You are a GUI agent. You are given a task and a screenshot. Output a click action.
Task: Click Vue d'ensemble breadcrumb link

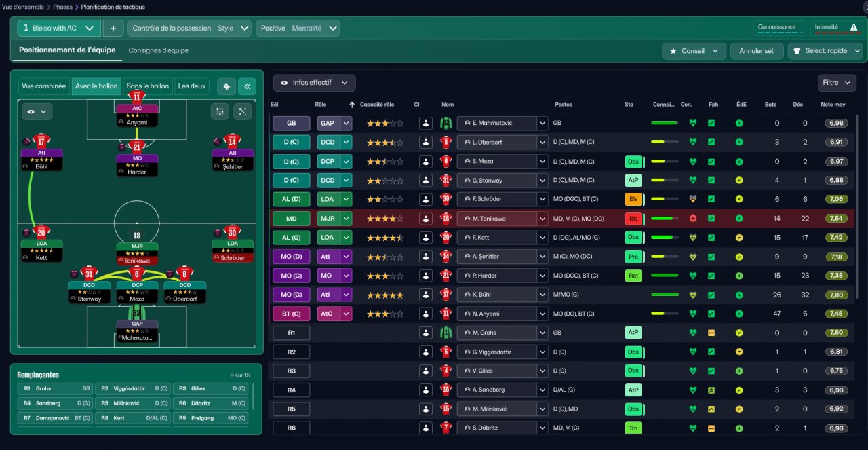(x=23, y=7)
